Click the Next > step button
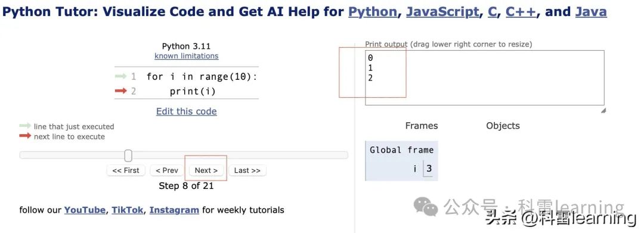The image size is (644, 233). (x=206, y=170)
